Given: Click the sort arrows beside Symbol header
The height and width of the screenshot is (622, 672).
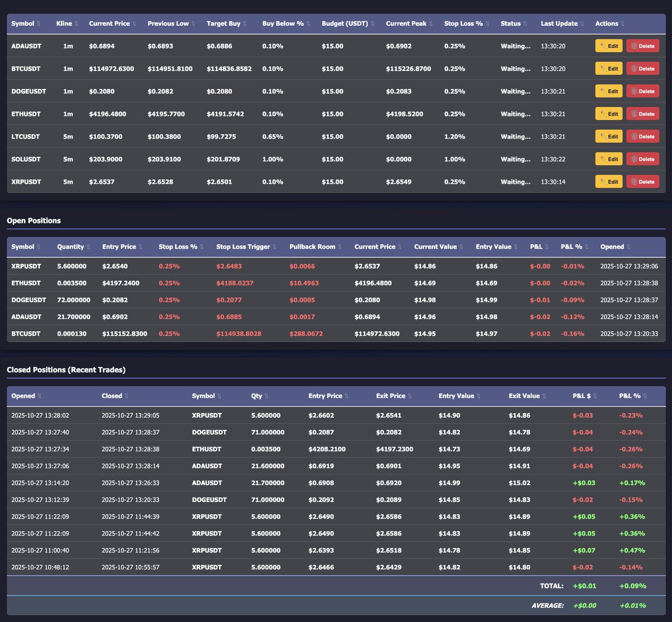Looking at the screenshot, I should click(39, 24).
